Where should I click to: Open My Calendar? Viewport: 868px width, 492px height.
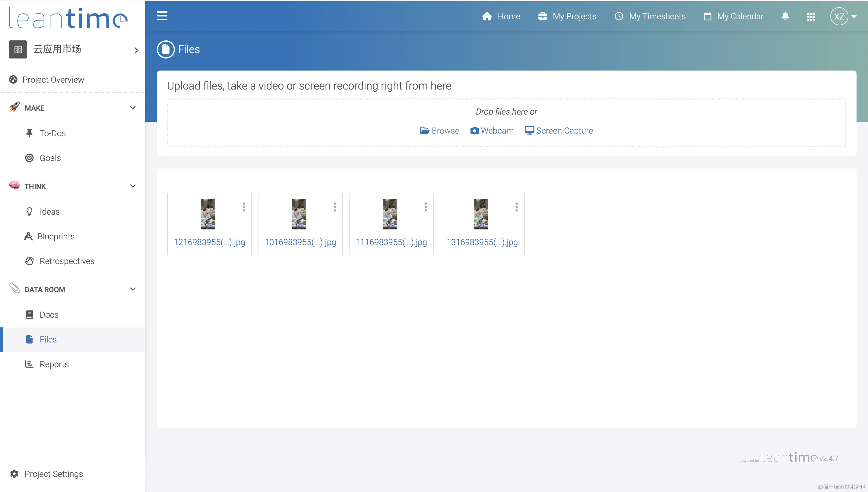[x=733, y=16]
